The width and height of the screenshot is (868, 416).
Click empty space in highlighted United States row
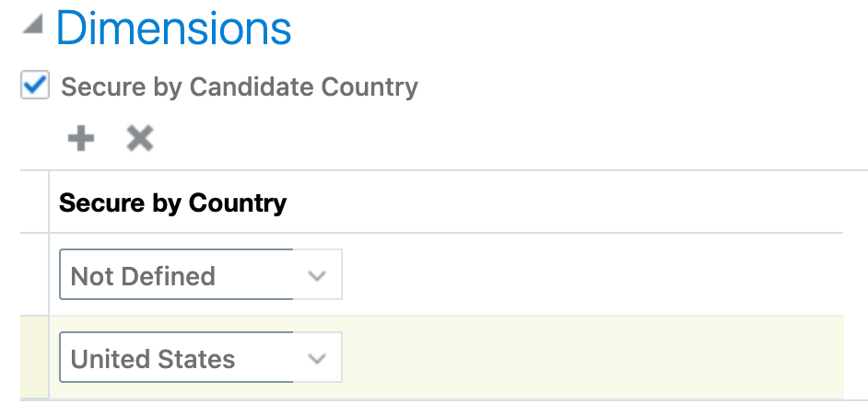point(590,358)
